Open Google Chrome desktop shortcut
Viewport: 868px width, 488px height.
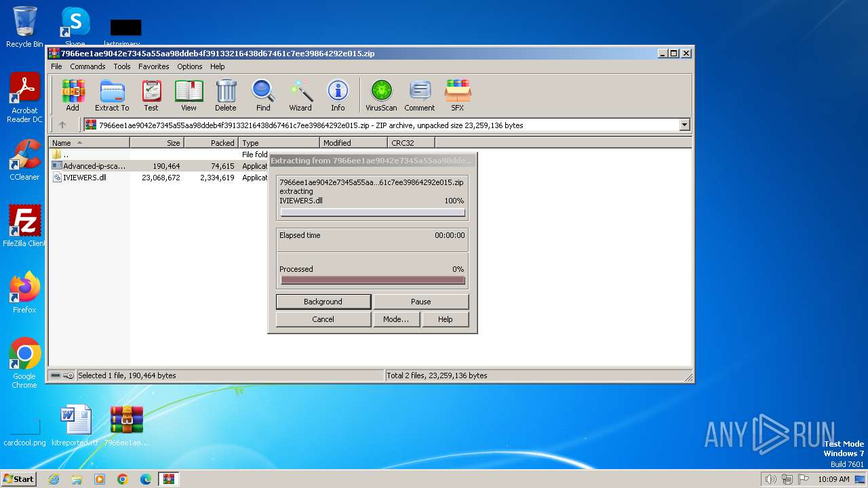pos(24,363)
